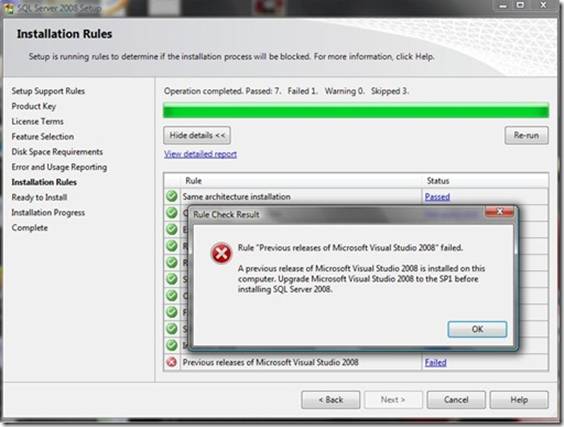Open Passed status link for Same architecture installation

pos(437,197)
